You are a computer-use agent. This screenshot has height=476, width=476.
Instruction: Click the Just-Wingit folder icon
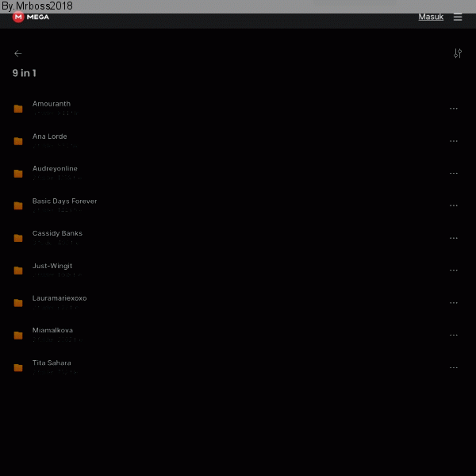tap(18, 271)
